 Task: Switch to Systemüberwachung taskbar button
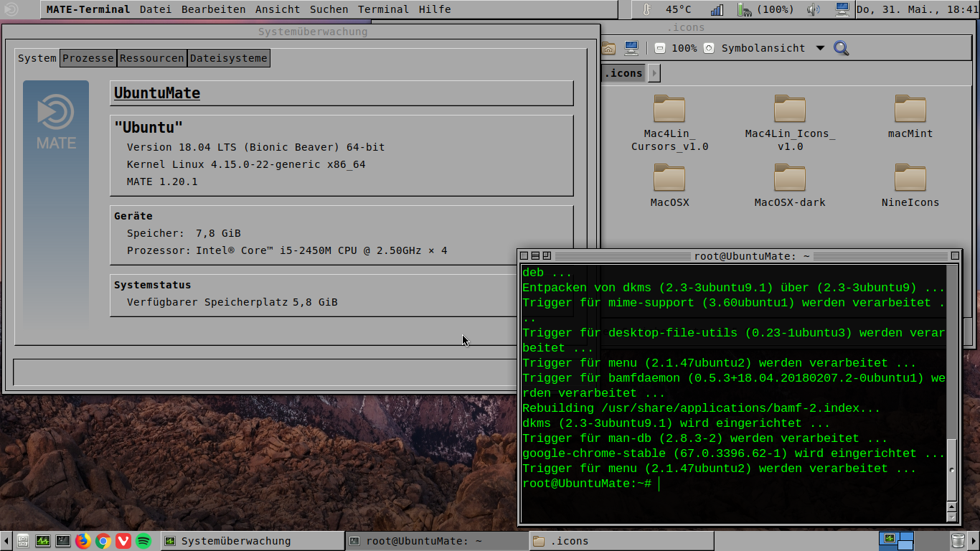pos(252,541)
